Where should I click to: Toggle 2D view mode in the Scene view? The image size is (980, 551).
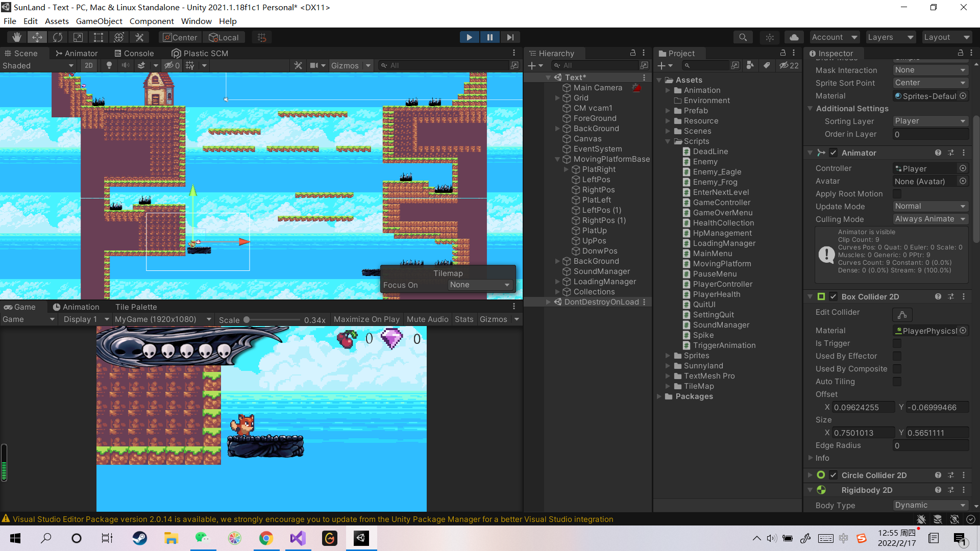(88, 65)
